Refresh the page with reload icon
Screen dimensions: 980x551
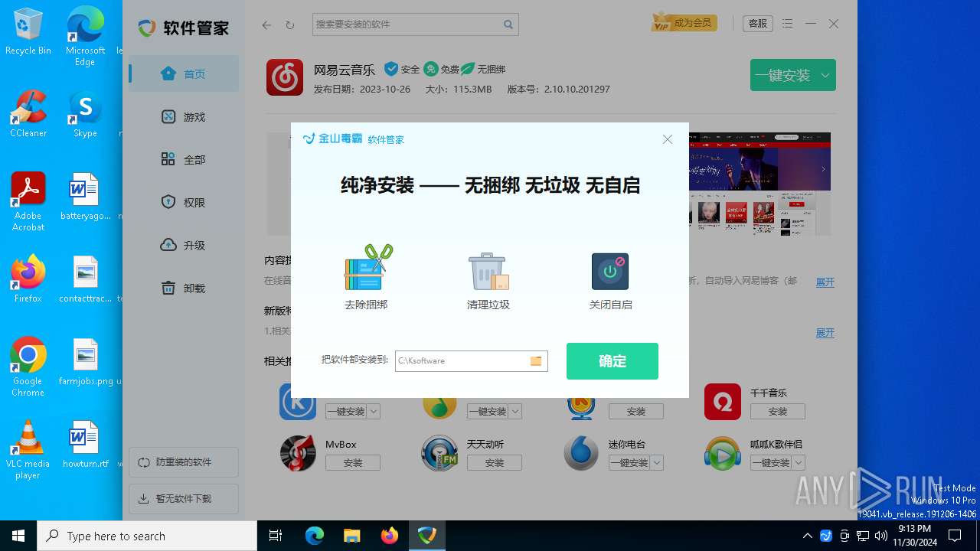[x=289, y=25]
